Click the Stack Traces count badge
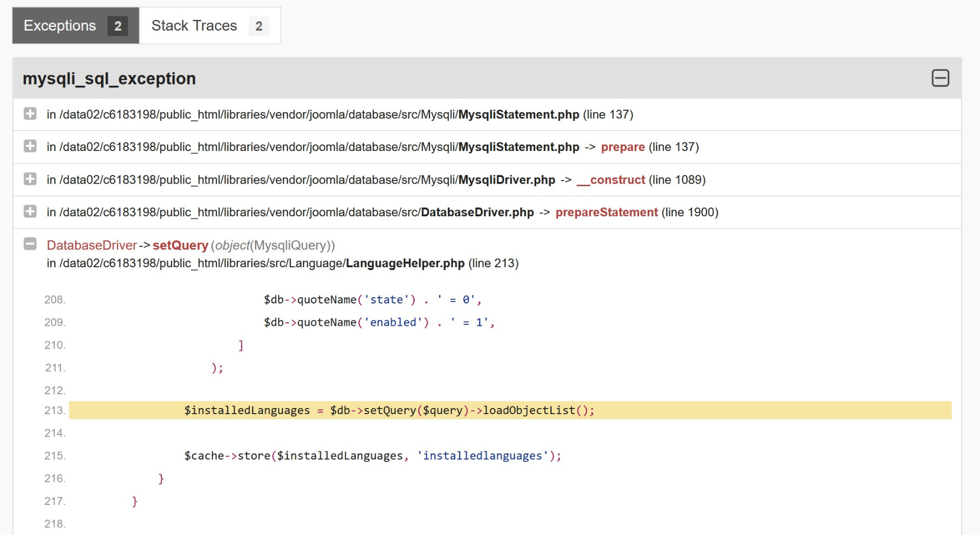The width and height of the screenshot is (980, 535). 259,26
